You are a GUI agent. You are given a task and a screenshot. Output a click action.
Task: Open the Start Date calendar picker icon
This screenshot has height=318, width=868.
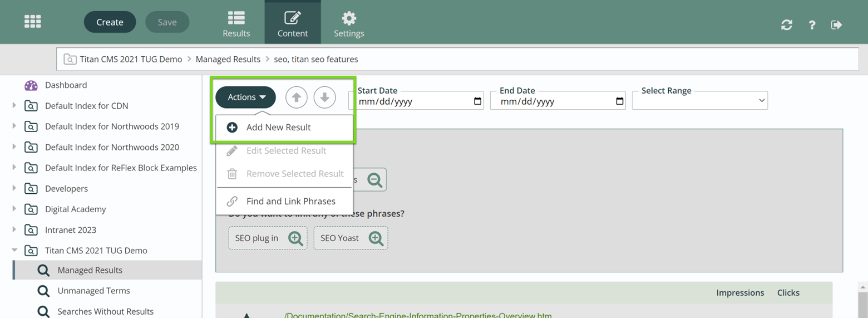477,101
